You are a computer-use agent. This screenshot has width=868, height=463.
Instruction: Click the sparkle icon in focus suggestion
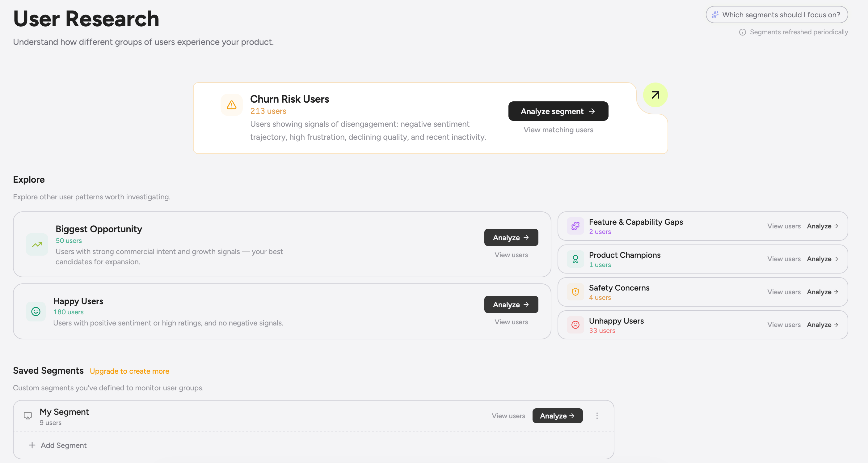(715, 15)
